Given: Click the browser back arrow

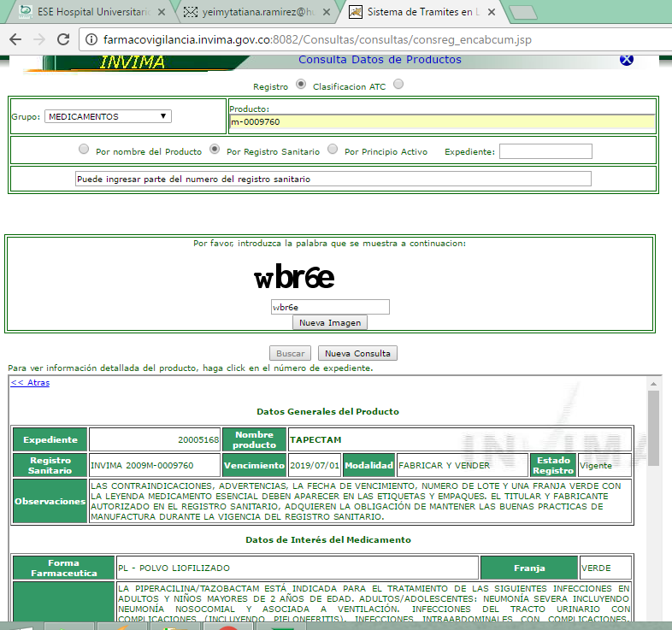Looking at the screenshot, I should pos(15,39).
